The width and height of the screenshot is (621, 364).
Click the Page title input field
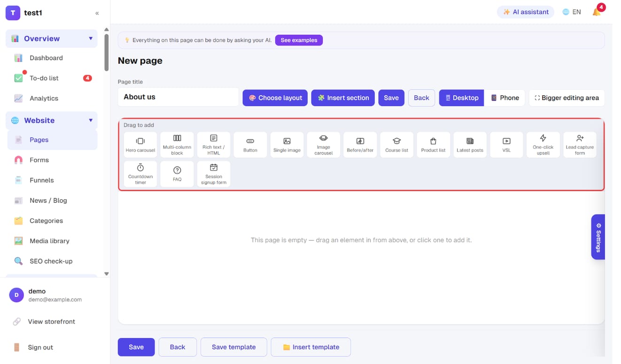pos(179,97)
